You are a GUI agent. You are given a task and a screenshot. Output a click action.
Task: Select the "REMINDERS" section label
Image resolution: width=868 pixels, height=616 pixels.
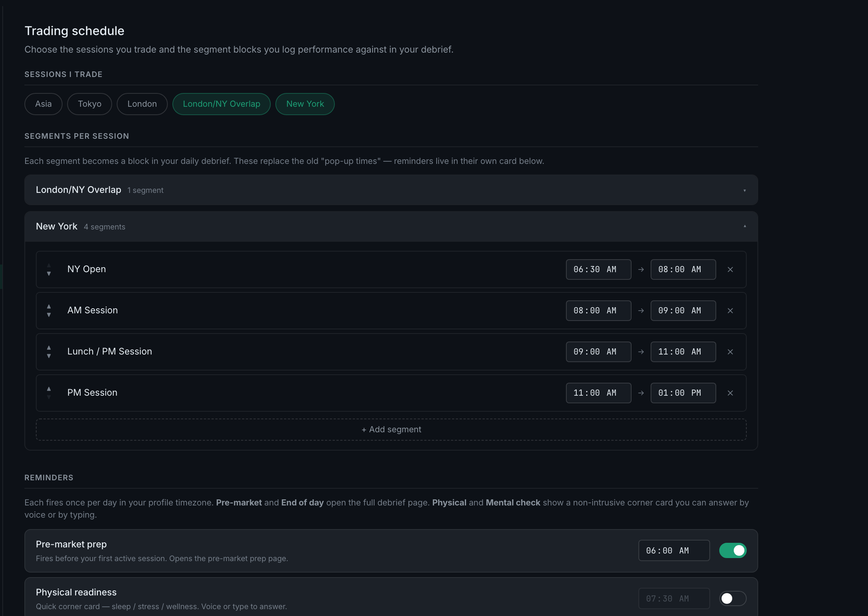click(49, 478)
